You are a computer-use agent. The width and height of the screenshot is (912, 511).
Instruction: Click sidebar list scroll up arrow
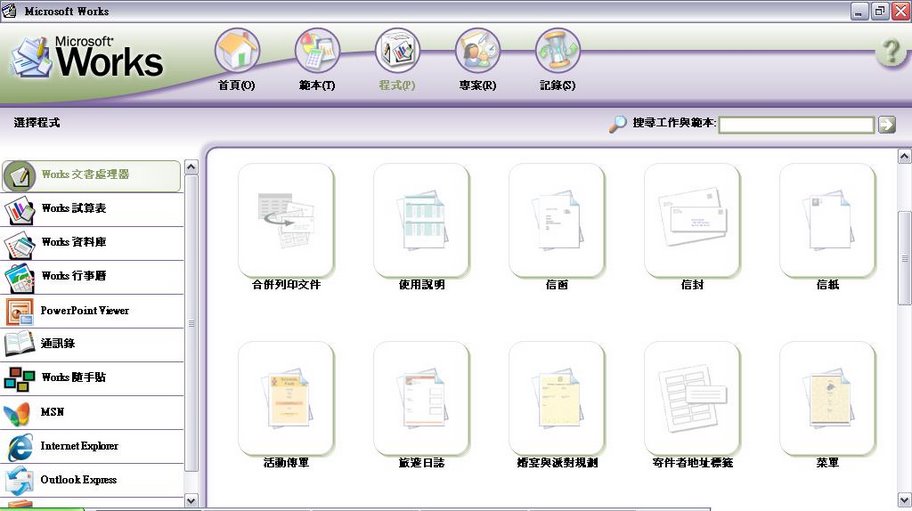tap(191, 167)
